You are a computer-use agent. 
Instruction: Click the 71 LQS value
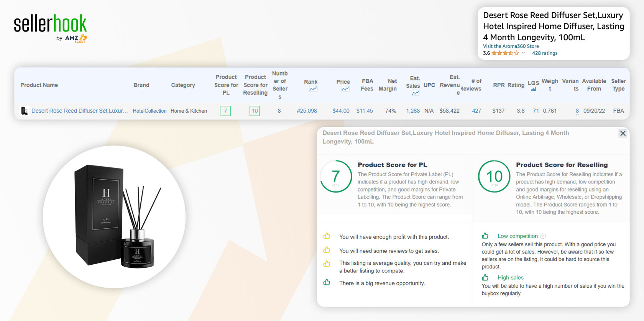point(536,111)
